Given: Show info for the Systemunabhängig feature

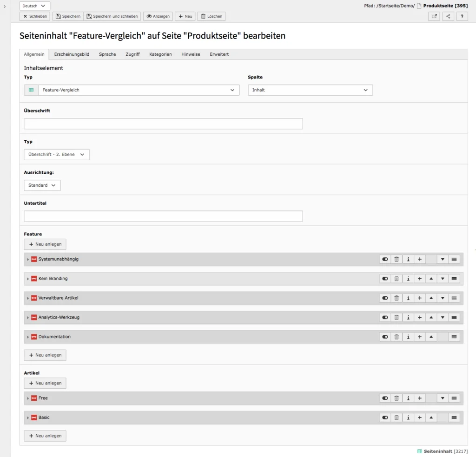Looking at the screenshot, I should pyautogui.click(x=408, y=259).
